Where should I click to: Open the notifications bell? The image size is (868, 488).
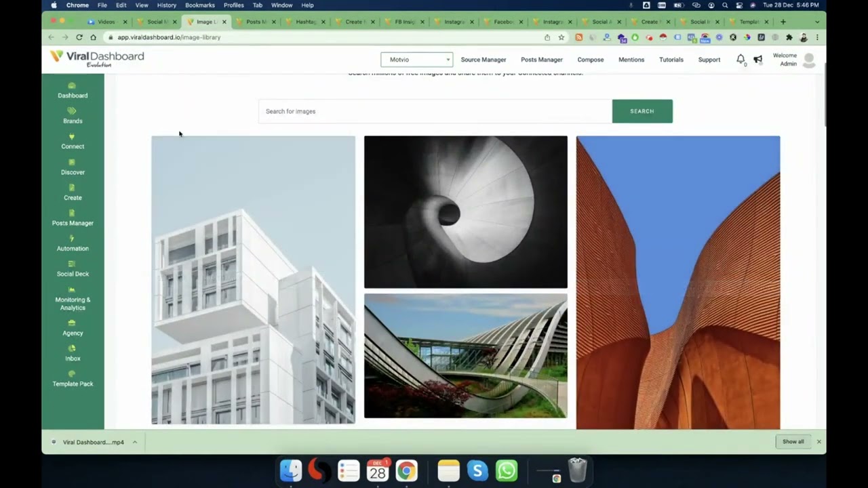coord(741,60)
